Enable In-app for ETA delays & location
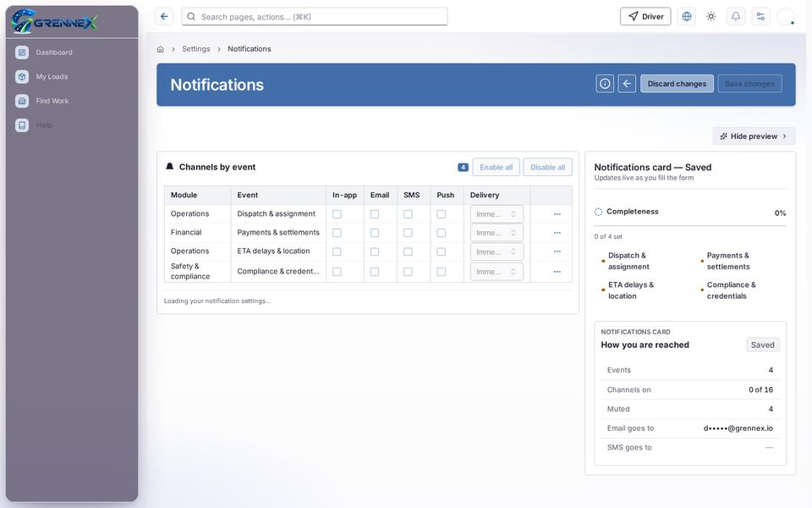This screenshot has width=812, height=508. 337,251
